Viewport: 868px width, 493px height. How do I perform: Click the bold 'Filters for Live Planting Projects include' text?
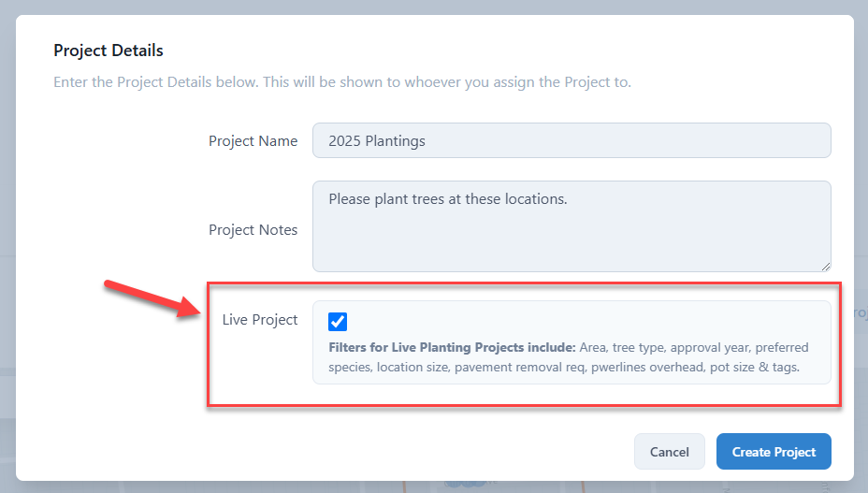pyautogui.click(x=452, y=348)
